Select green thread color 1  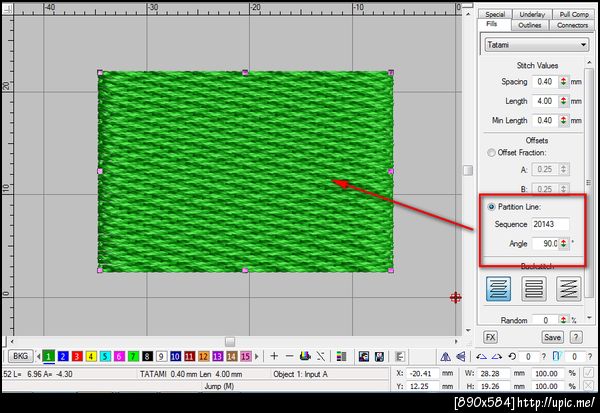click(x=49, y=356)
